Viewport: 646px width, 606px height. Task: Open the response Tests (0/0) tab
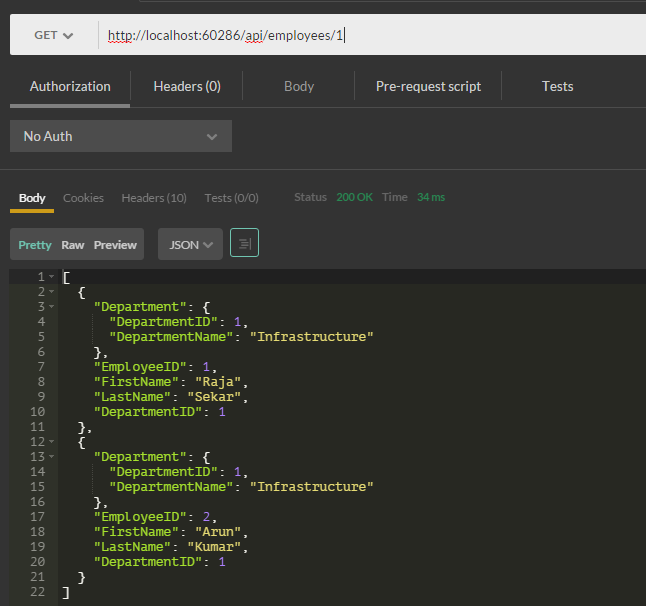pos(231,198)
